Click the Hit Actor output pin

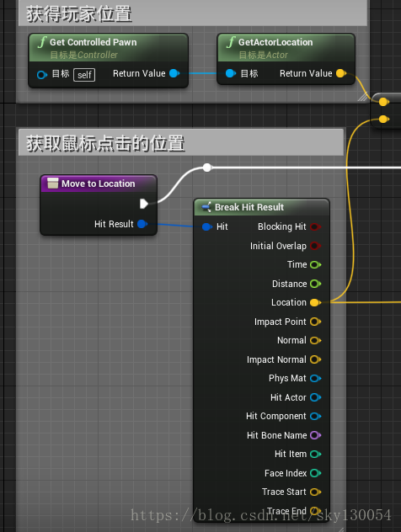click(x=315, y=397)
